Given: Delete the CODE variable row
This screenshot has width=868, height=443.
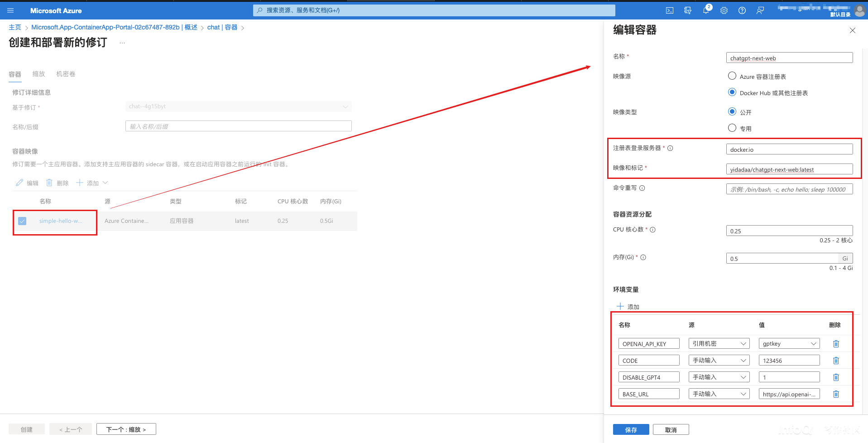Looking at the screenshot, I should coord(836,361).
